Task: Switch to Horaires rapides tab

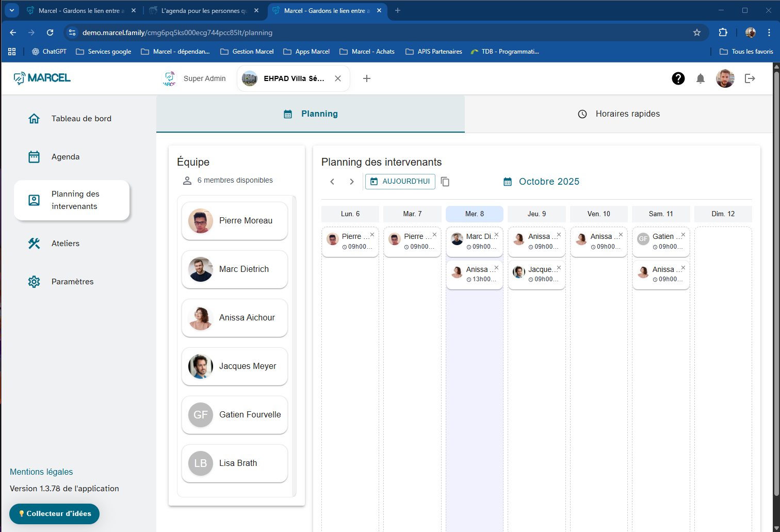Action: coord(619,114)
